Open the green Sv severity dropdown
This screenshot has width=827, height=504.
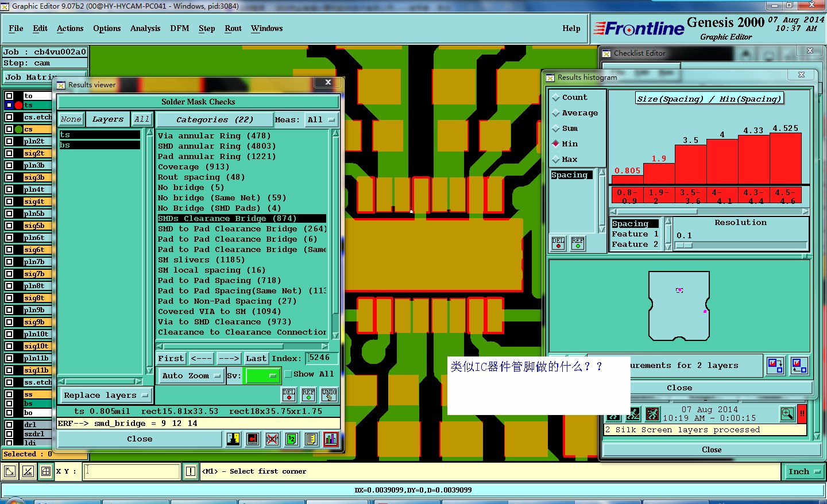pyautogui.click(x=262, y=375)
